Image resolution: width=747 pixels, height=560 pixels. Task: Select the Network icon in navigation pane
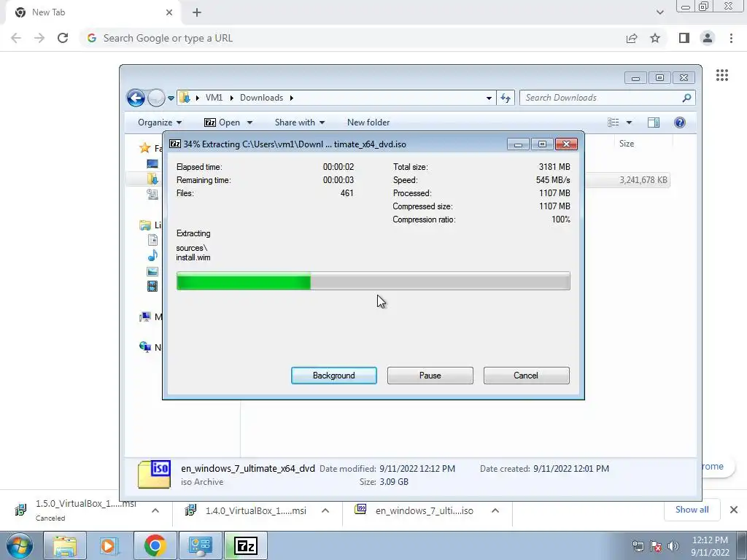[145, 347]
